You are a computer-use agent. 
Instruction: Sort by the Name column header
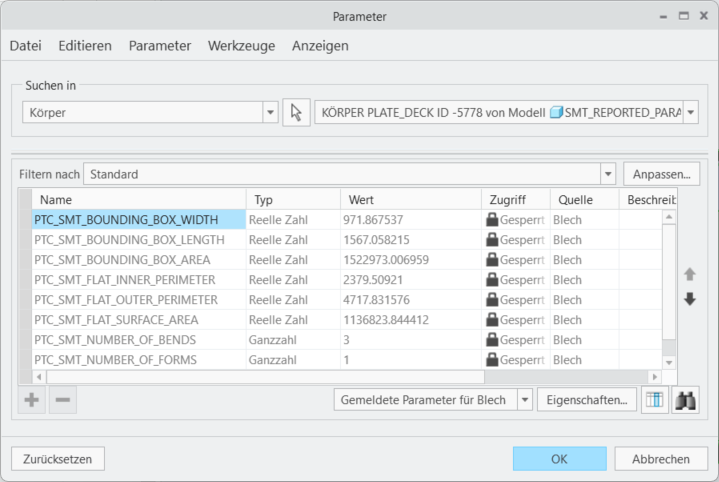(138, 200)
